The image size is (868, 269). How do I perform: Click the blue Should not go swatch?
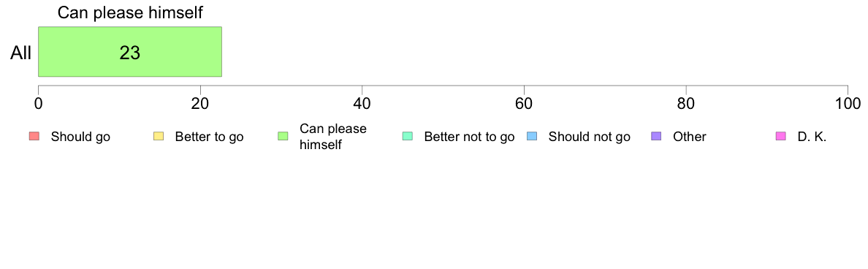[532, 136]
